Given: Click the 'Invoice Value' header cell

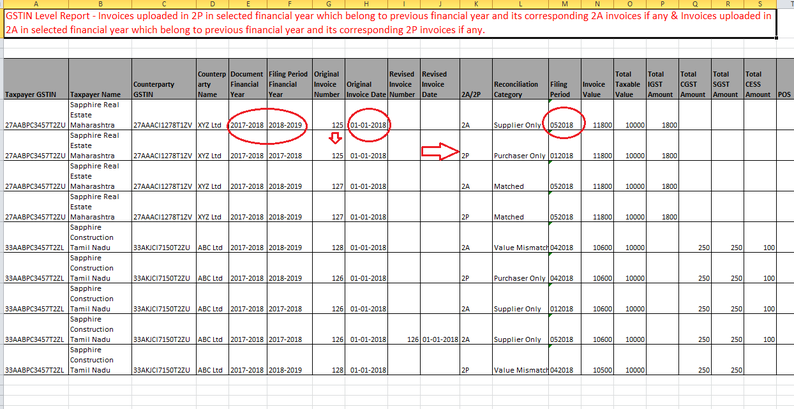Looking at the screenshot, I should [x=597, y=78].
